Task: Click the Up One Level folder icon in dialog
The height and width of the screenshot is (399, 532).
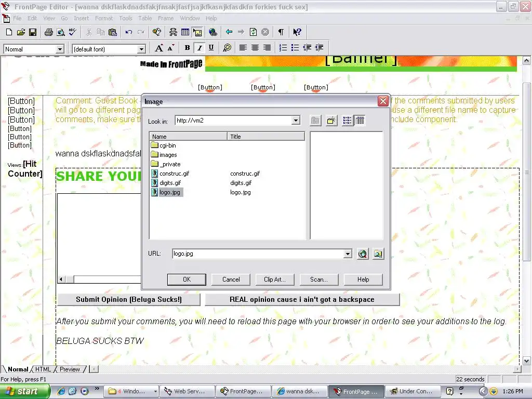Action: coord(315,121)
